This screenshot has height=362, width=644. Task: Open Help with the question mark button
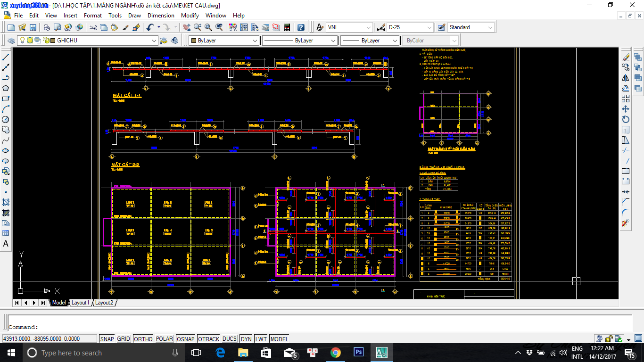300,27
